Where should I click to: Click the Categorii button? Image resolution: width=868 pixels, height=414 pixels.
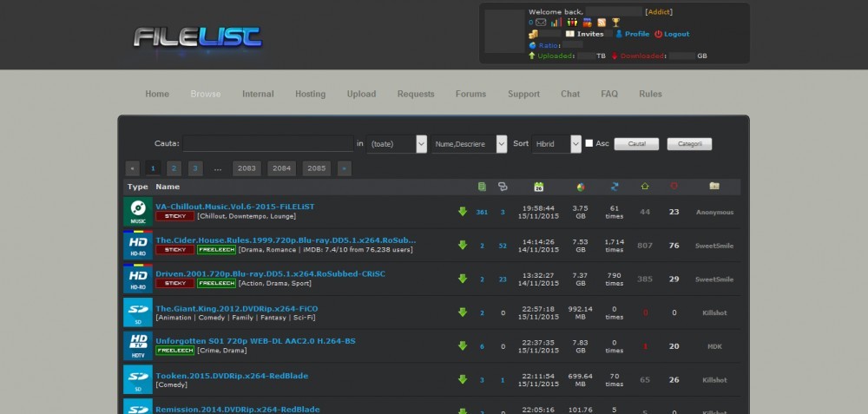click(x=689, y=144)
